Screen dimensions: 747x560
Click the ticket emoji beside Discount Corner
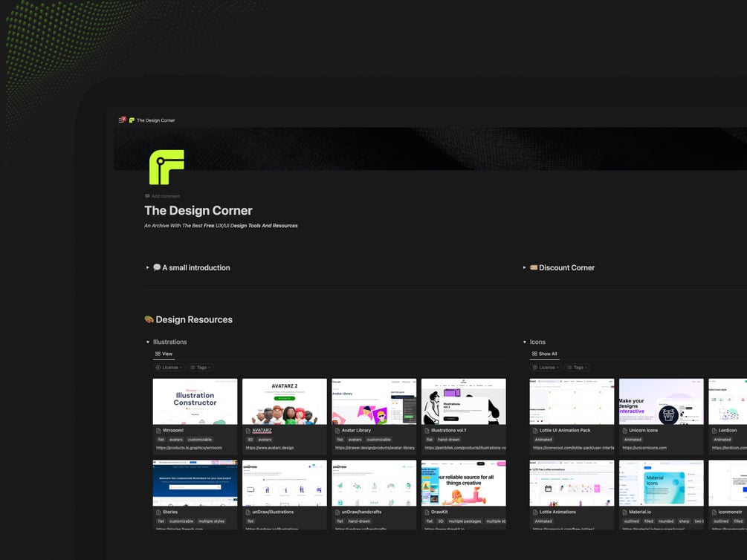pyautogui.click(x=534, y=267)
